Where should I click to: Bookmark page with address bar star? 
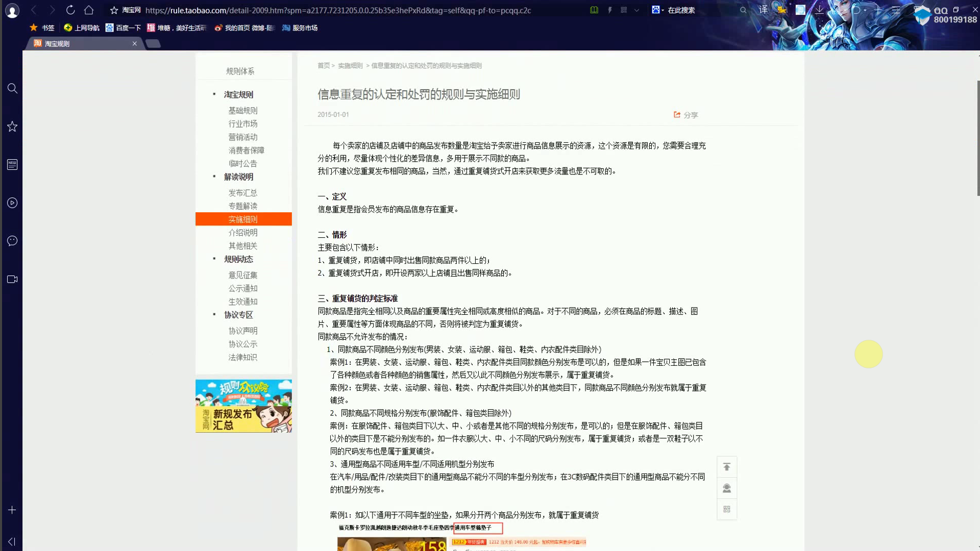pos(114,10)
